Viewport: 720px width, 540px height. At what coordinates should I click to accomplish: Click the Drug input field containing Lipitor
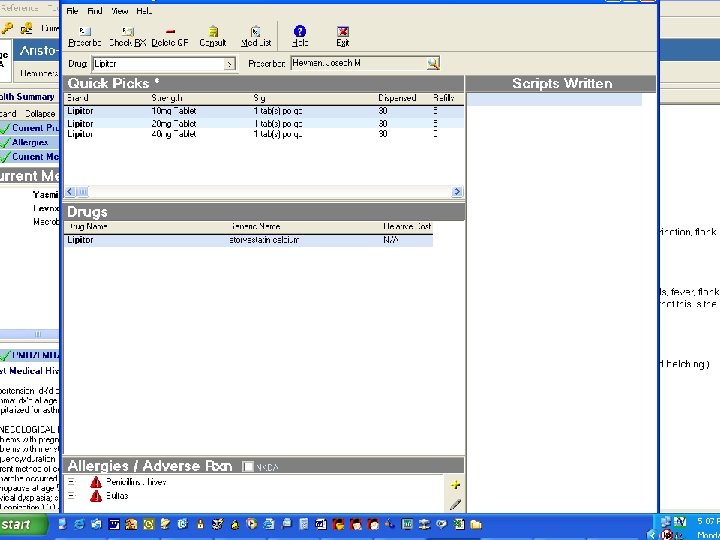pos(158,64)
